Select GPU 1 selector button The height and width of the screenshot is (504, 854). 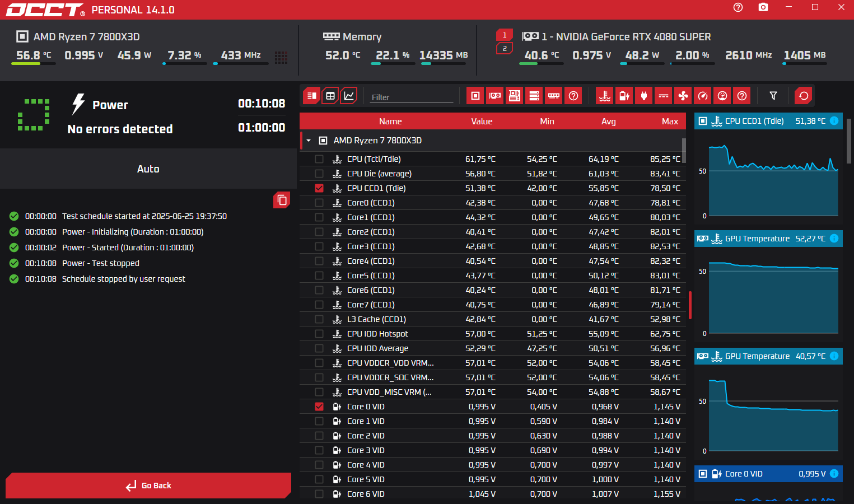pos(505,35)
